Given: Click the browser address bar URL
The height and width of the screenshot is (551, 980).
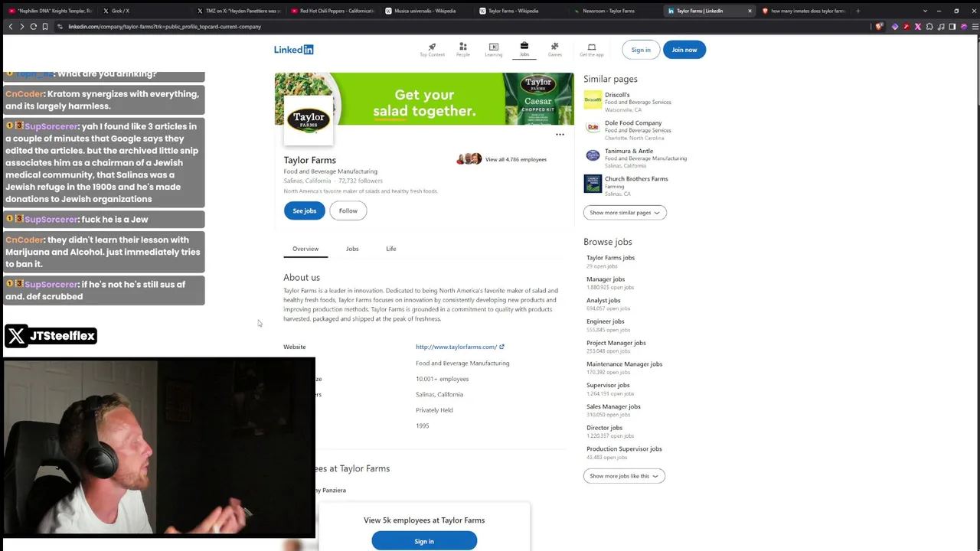Looking at the screenshot, I should 165,27.
